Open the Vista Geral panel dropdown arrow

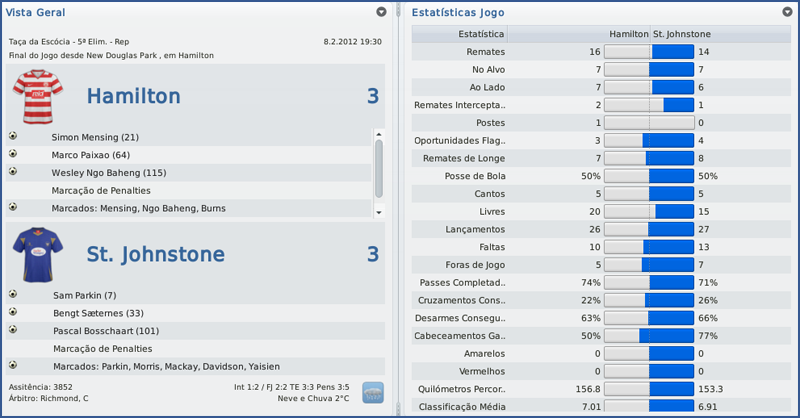point(381,12)
